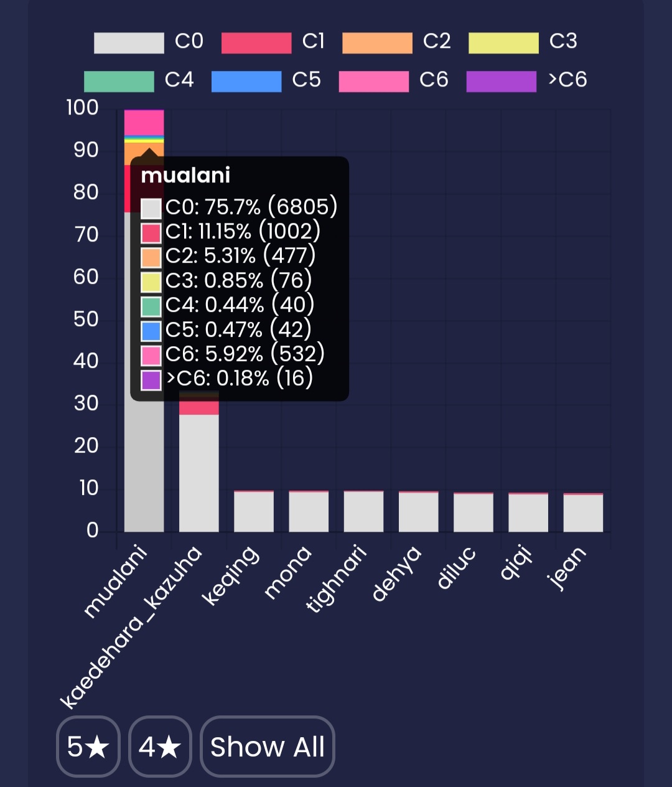672x787 pixels.
Task: Hide the C6 pink legend series
Action: click(x=374, y=82)
